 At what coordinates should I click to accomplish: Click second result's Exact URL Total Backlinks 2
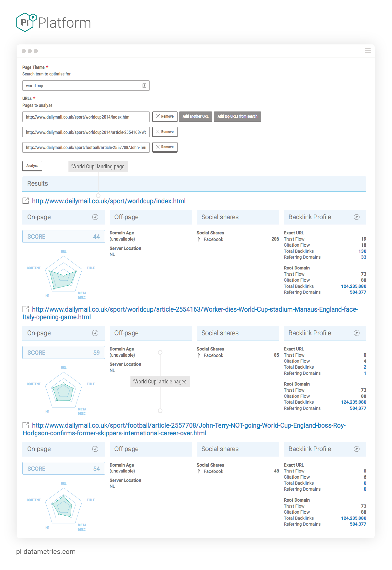pos(365,367)
